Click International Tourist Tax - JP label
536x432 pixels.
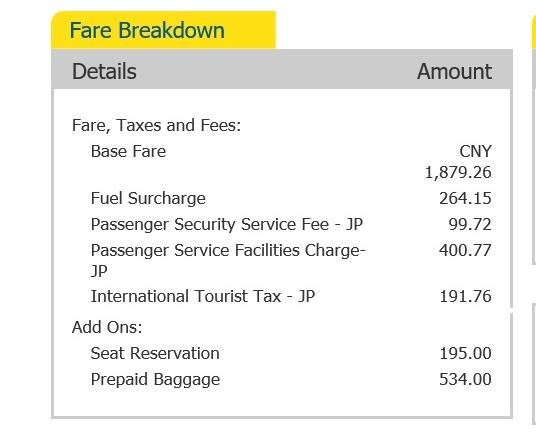click(203, 296)
